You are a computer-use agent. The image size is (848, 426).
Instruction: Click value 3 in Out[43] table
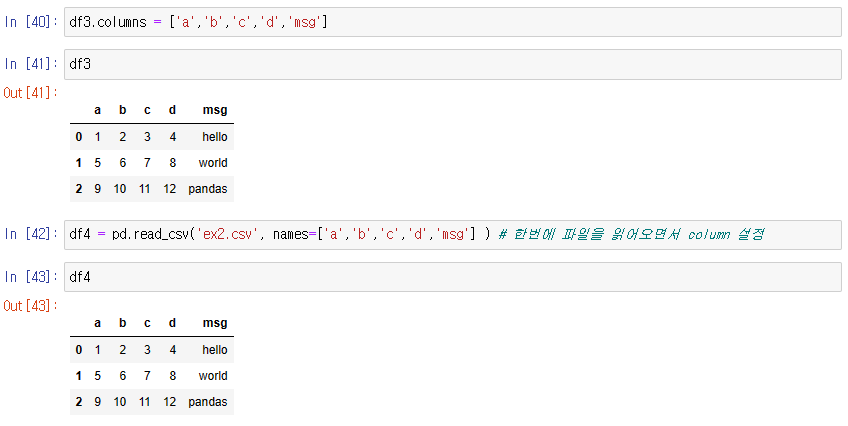[147, 350]
